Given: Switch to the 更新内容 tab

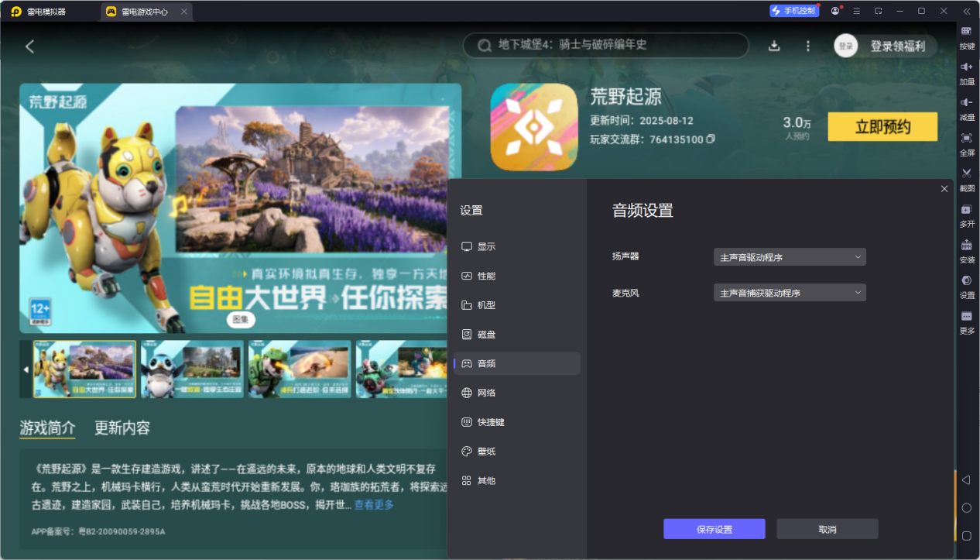Looking at the screenshot, I should coord(122,428).
